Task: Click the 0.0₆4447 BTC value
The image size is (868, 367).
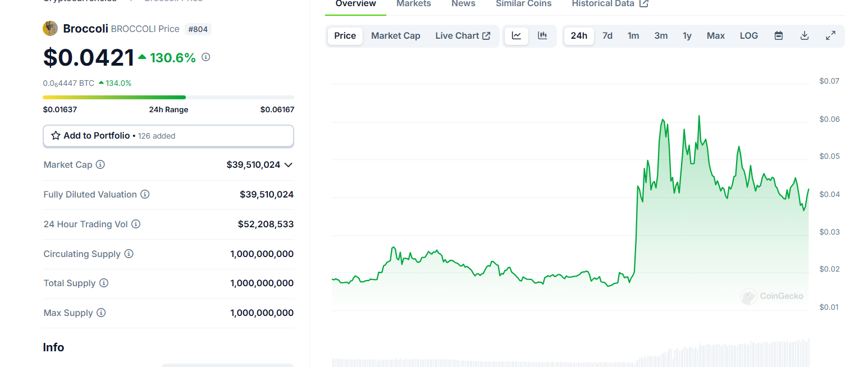Action: coord(68,83)
